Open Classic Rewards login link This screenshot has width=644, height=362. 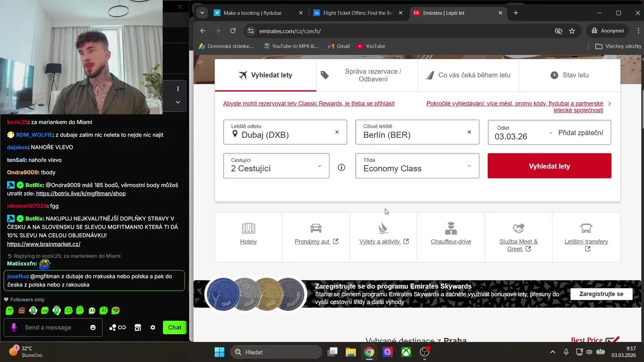tap(309, 104)
